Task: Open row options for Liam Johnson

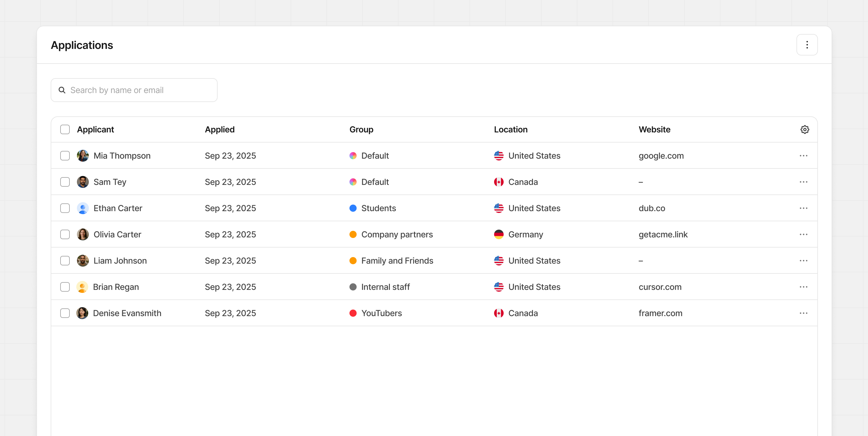Action: (x=803, y=261)
